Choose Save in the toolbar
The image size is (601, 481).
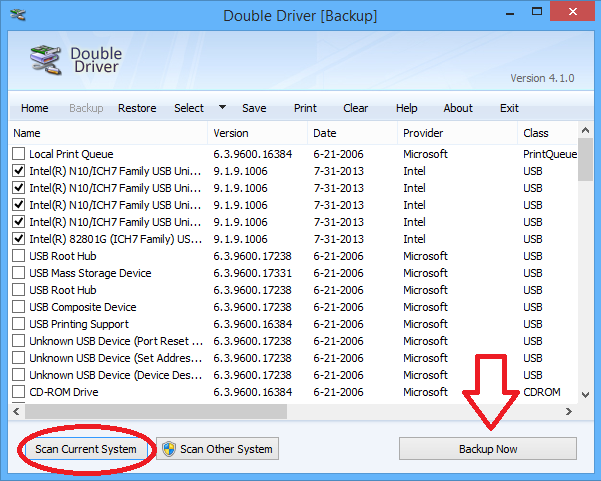[x=254, y=108]
